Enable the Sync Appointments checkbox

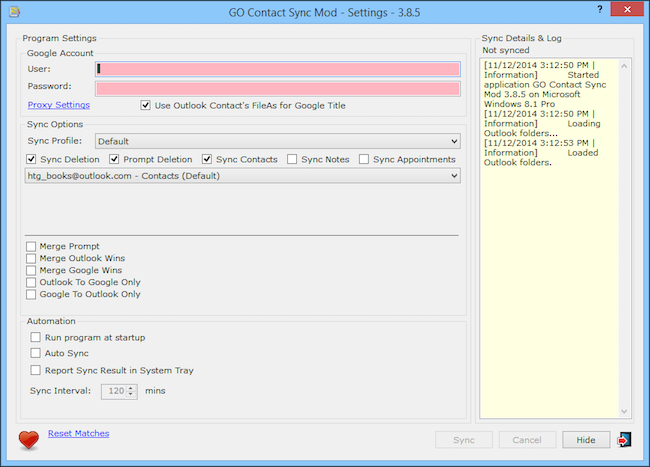coord(364,159)
